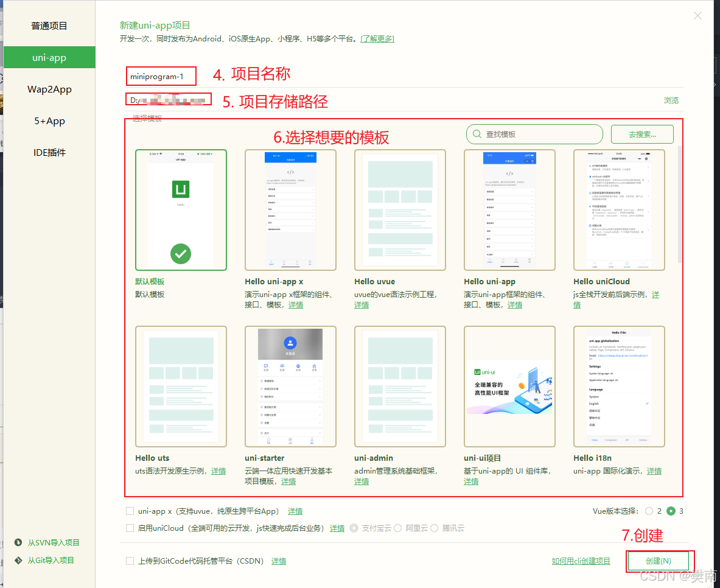Select the Hello uniCloud template thumbnail

[619, 210]
